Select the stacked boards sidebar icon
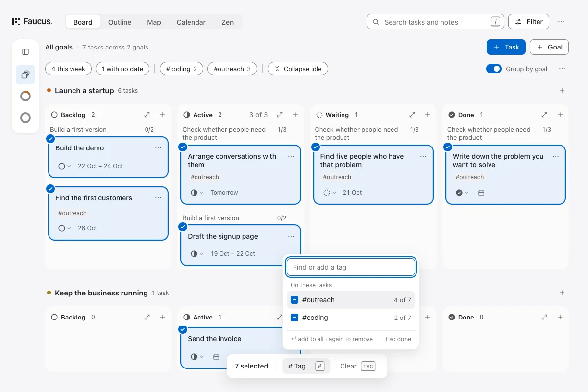Viewport: 588px width, 392px height. [25, 74]
